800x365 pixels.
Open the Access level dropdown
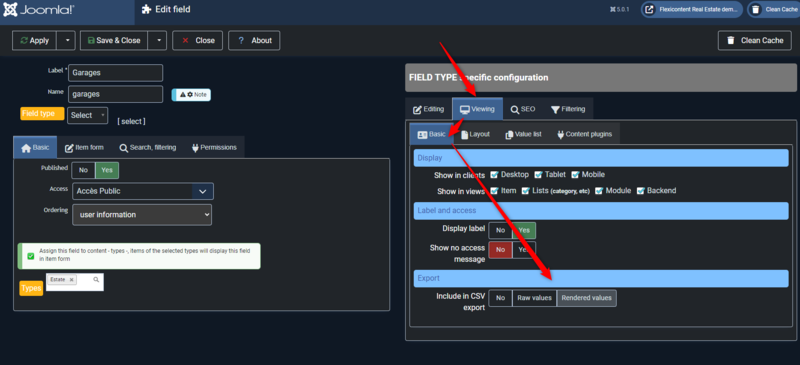pos(143,191)
